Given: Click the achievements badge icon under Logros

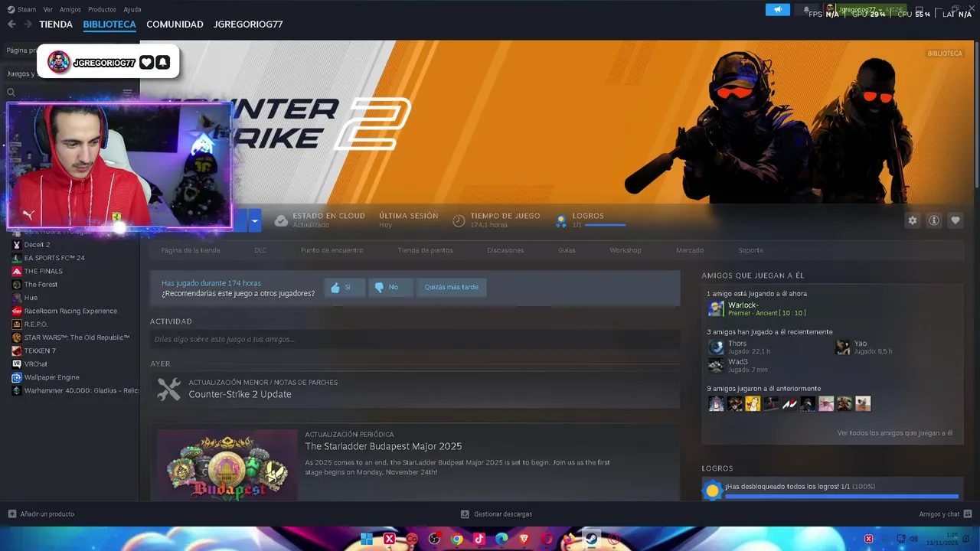Looking at the screenshot, I should click(713, 491).
